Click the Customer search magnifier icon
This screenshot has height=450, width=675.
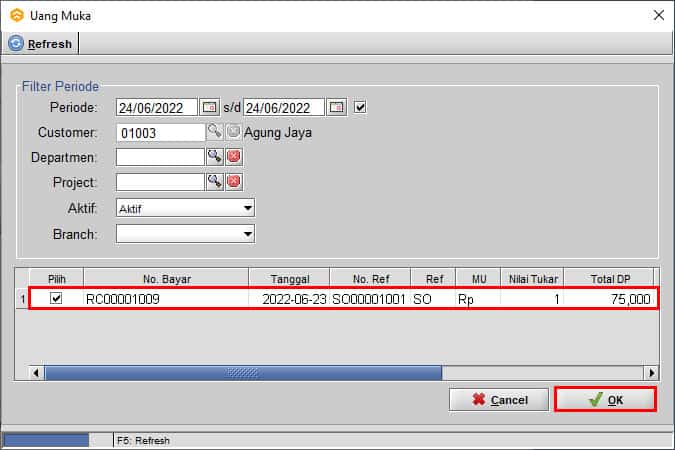(214, 132)
